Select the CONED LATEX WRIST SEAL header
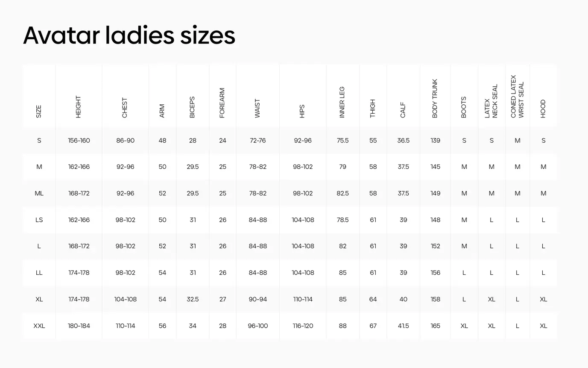Screen dimensions: 588x368 (x=517, y=97)
